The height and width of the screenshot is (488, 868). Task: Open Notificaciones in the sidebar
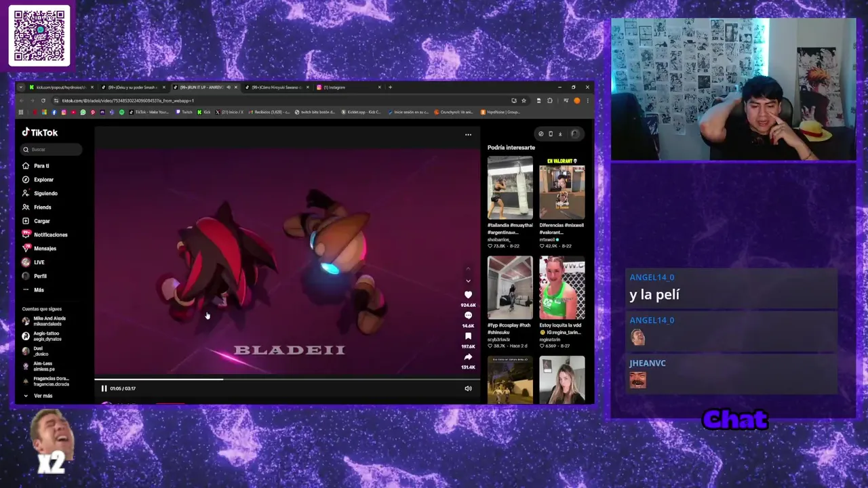[x=50, y=235]
